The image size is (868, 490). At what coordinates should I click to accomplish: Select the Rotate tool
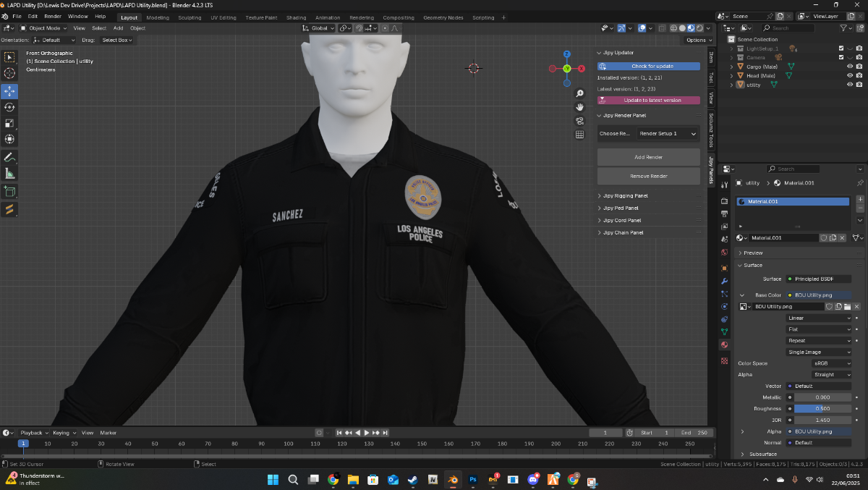point(9,107)
